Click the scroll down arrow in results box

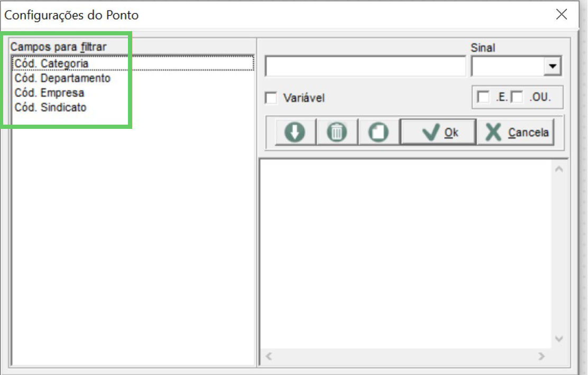(559, 339)
